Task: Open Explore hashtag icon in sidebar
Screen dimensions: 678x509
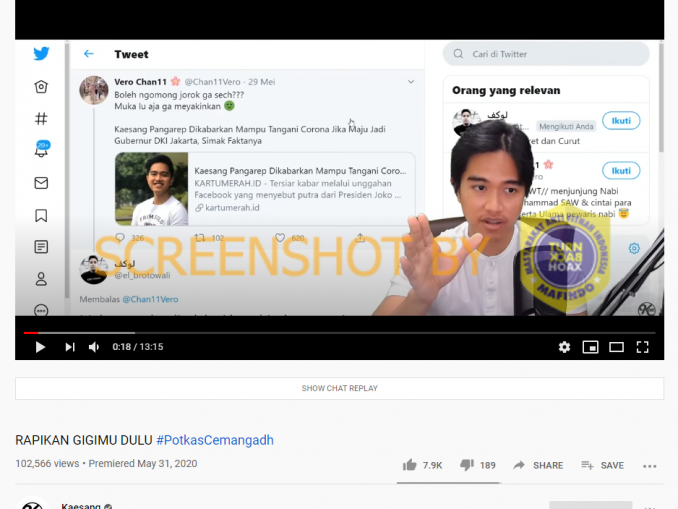Action: click(x=41, y=118)
